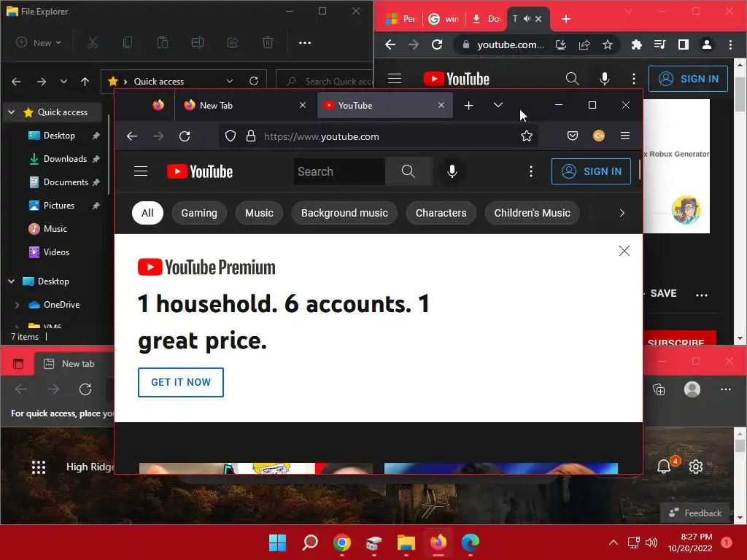Click YouTube search icon in Chrome window
This screenshot has width=747, height=560.
point(572,79)
